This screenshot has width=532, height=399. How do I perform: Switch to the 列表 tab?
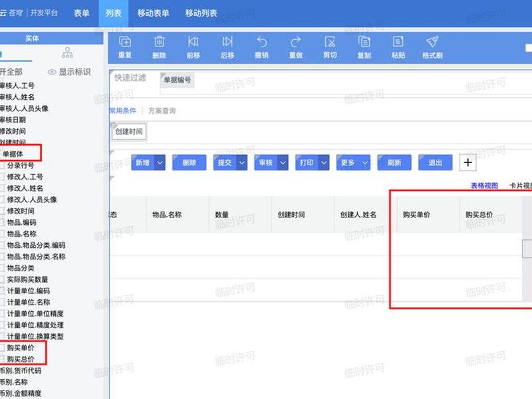[113, 13]
